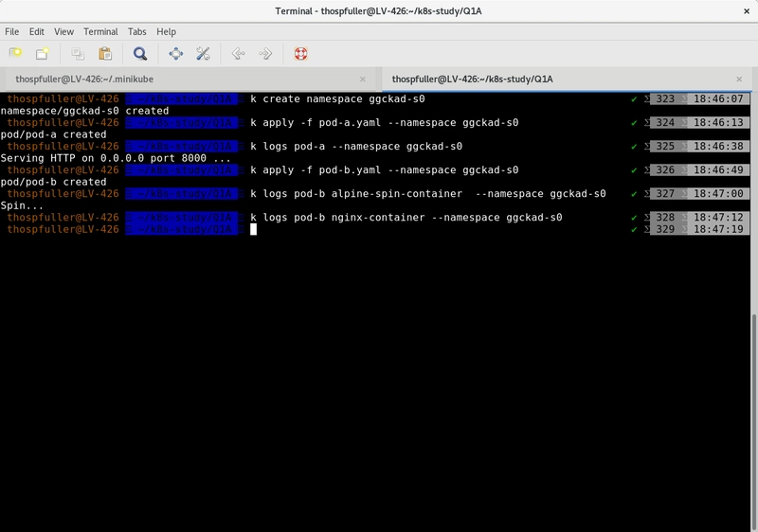The width and height of the screenshot is (758, 532).
Task: Toggle fullscreen using the four-arrow icon
Action: click(x=175, y=54)
